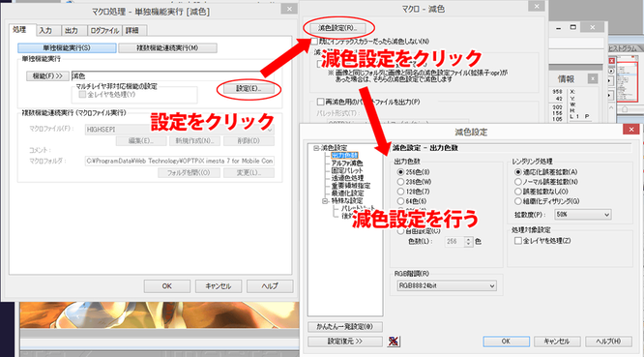Switch to the 入力 tab
The width and height of the screenshot is (644, 357).
pos(46,30)
